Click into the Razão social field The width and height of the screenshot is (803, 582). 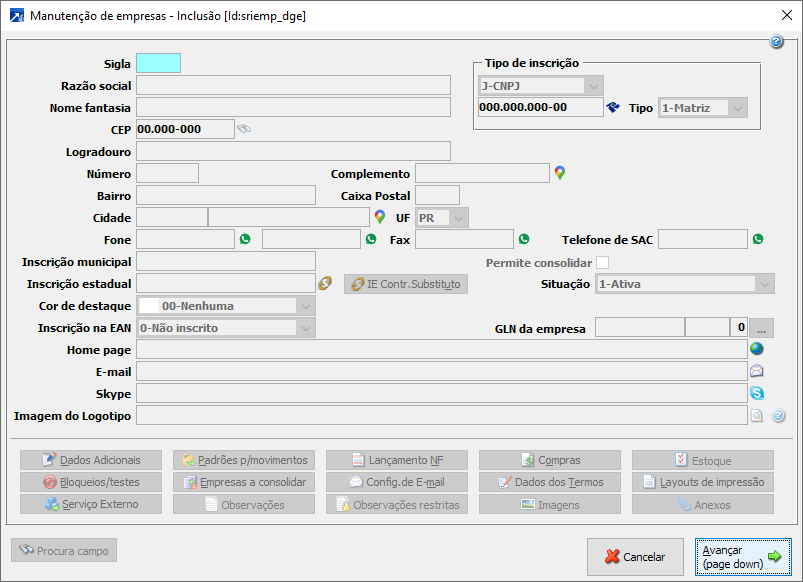click(x=293, y=86)
